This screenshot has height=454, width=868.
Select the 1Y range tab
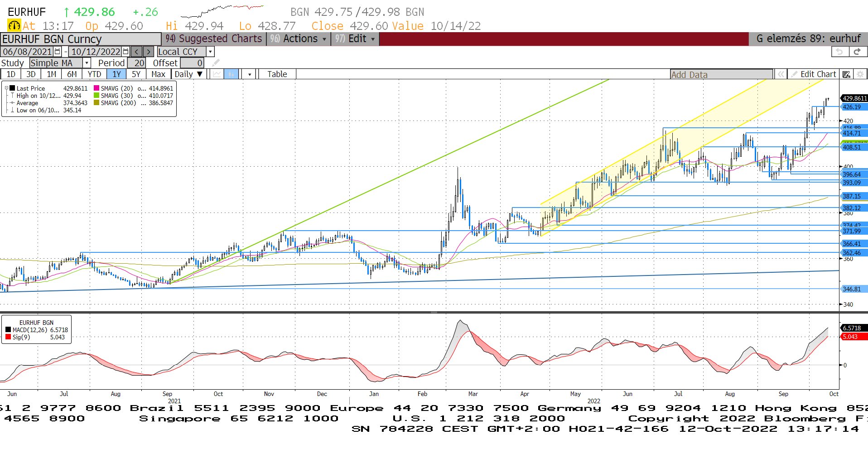click(x=116, y=74)
